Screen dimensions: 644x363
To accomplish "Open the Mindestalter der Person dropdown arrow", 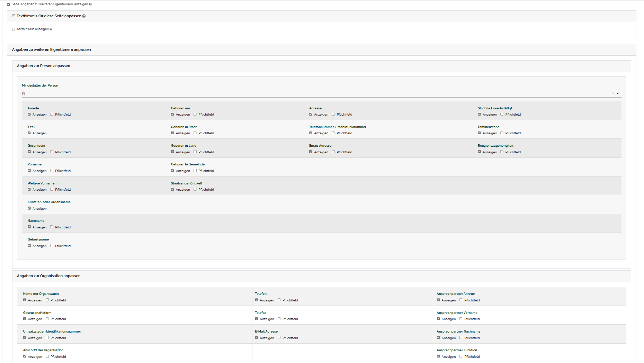I will click(618, 93).
